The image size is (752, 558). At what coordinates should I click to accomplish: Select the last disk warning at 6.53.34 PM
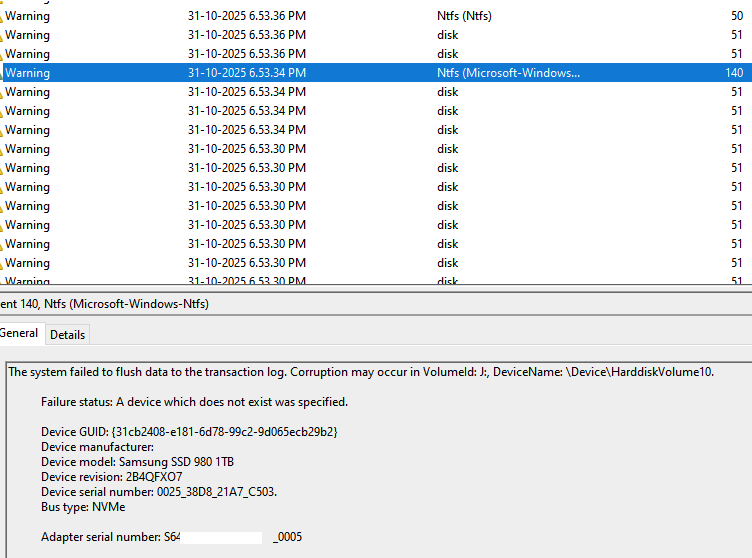[x=447, y=130]
